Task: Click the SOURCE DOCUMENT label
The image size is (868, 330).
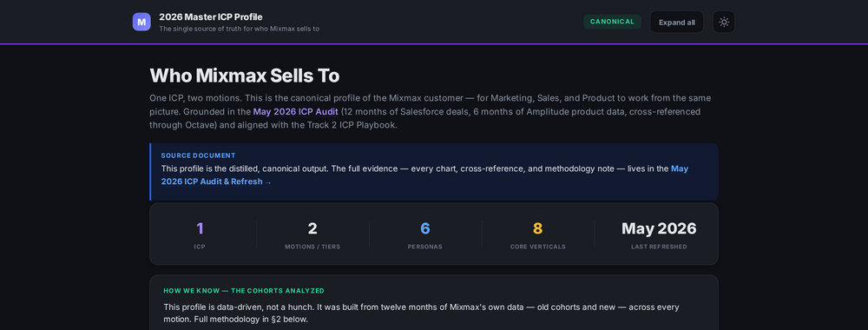Action: coord(198,155)
